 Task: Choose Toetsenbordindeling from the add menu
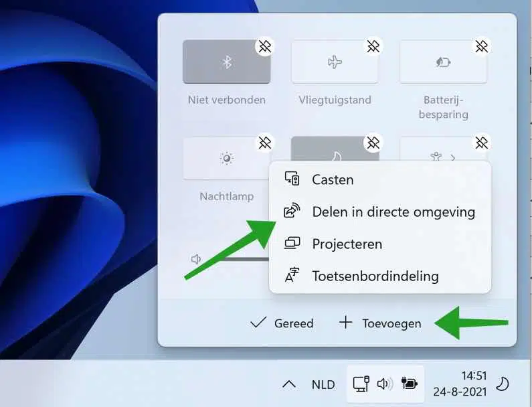click(380, 276)
